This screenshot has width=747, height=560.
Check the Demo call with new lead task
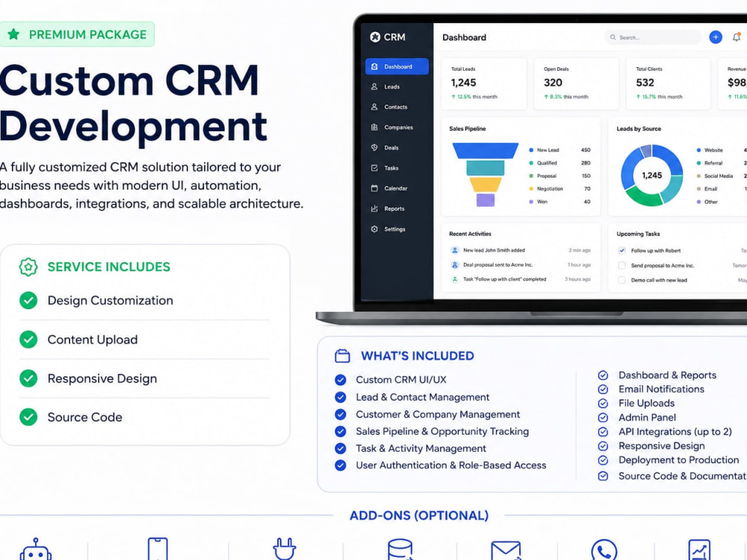coord(622,280)
